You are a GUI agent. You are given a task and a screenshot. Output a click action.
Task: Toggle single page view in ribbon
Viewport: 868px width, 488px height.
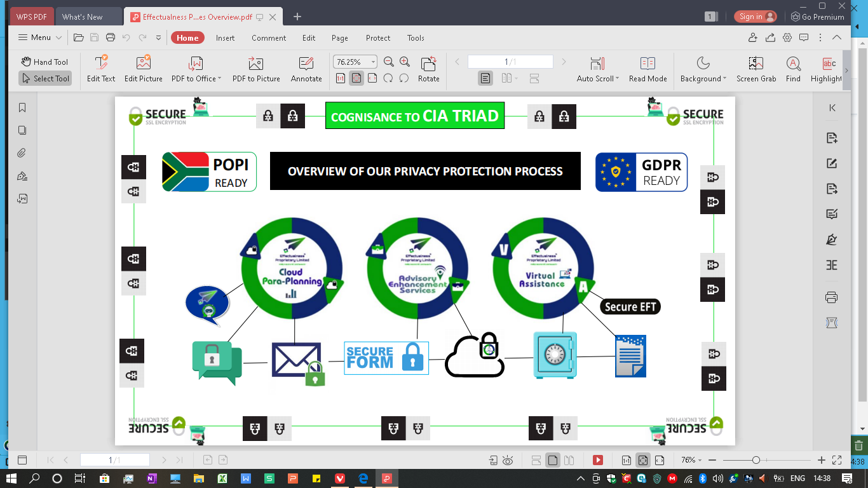coord(485,78)
